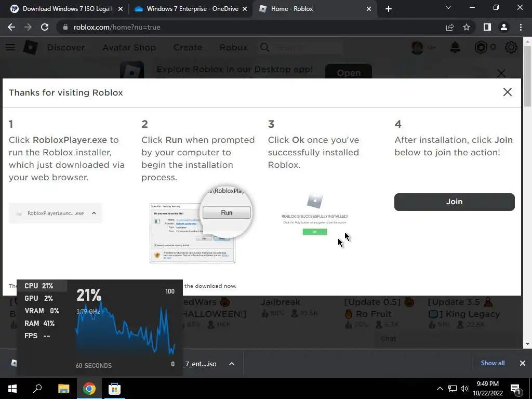The width and height of the screenshot is (532, 399).
Task: Open the tab search dropdown arrow
Action: point(448,7)
